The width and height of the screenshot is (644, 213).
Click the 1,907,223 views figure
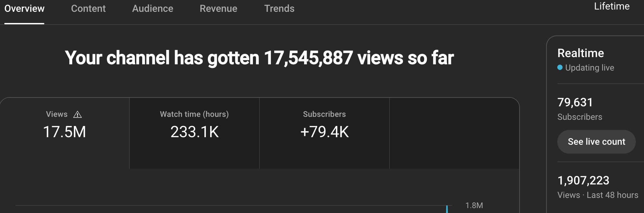pos(583,181)
